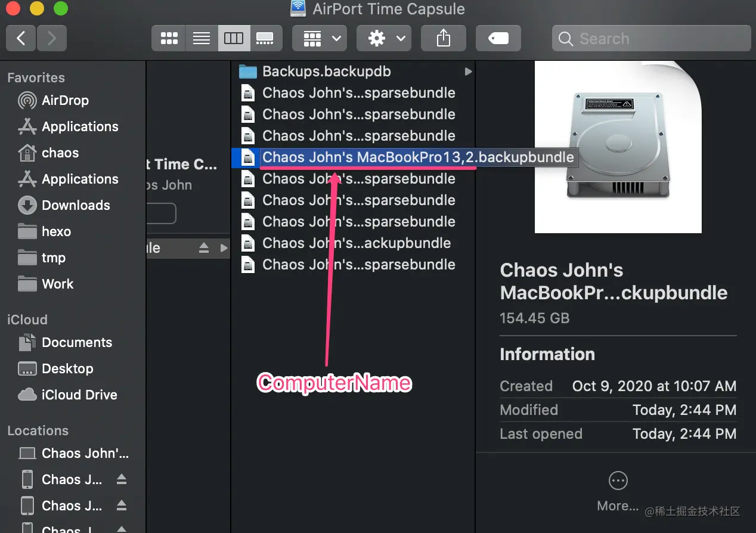Click the Created date Oct 9, 2020
Image resolution: width=756 pixels, height=533 pixels.
pyautogui.click(x=654, y=386)
